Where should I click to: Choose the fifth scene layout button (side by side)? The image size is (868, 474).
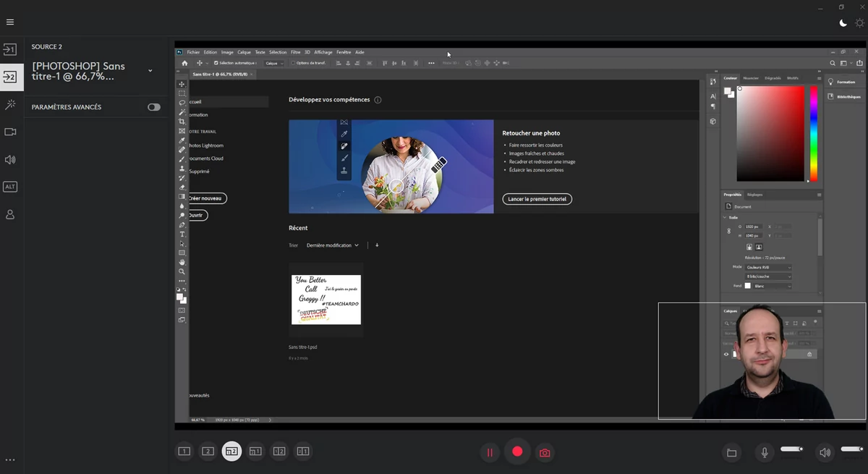click(x=279, y=452)
